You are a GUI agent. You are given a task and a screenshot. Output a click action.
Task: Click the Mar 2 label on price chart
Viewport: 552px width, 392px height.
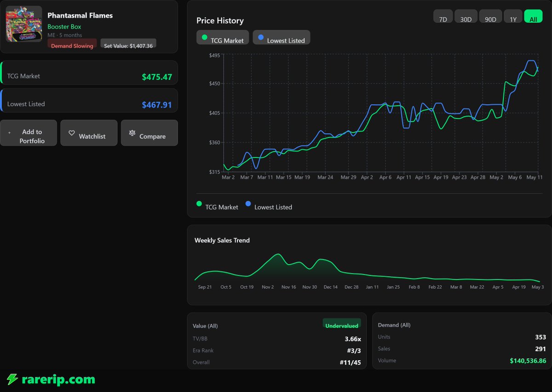(228, 177)
